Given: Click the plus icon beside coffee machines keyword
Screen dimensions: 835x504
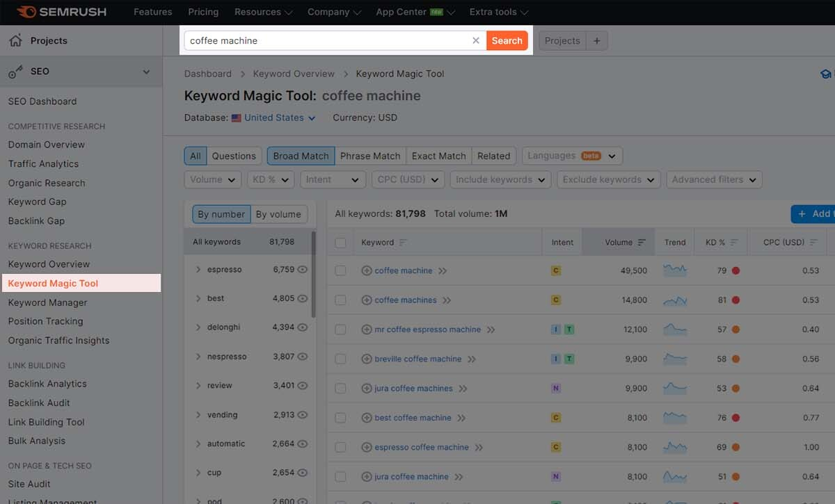Looking at the screenshot, I should pos(367,300).
